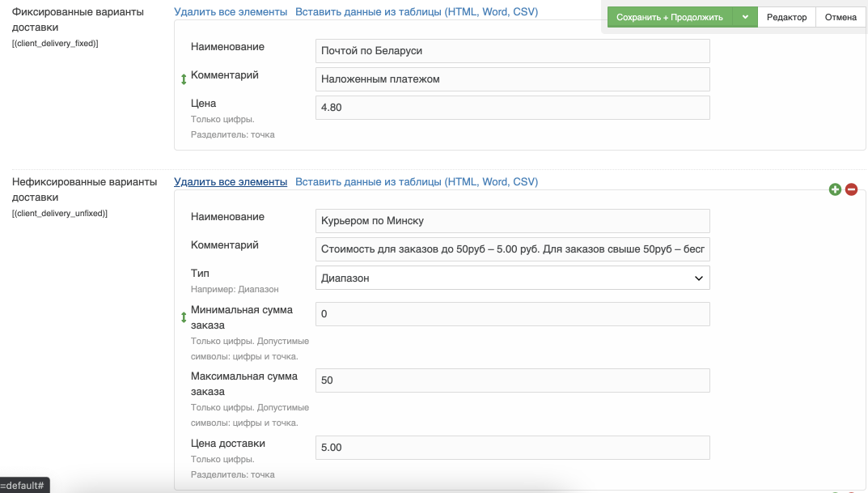
Task: Open the arrow dropdown next to Сохранить + Продолжить
Action: pyautogui.click(x=745, y=17)
